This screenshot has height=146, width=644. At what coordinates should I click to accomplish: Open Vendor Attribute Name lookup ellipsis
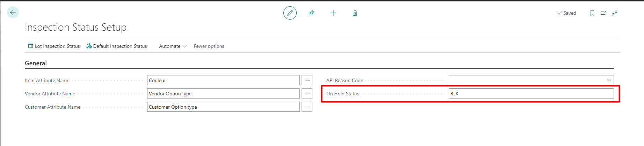(307, 94)
